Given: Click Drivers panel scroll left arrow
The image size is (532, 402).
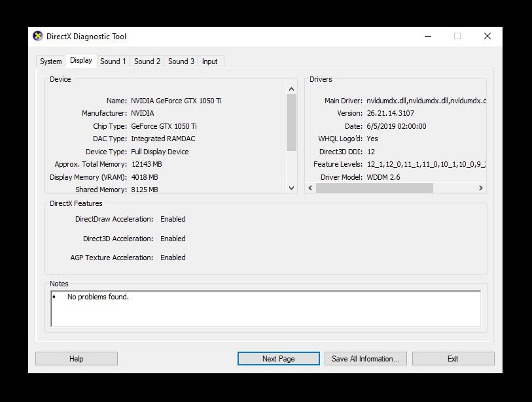Looking at the screenshot, I should [x=310, y=188].
